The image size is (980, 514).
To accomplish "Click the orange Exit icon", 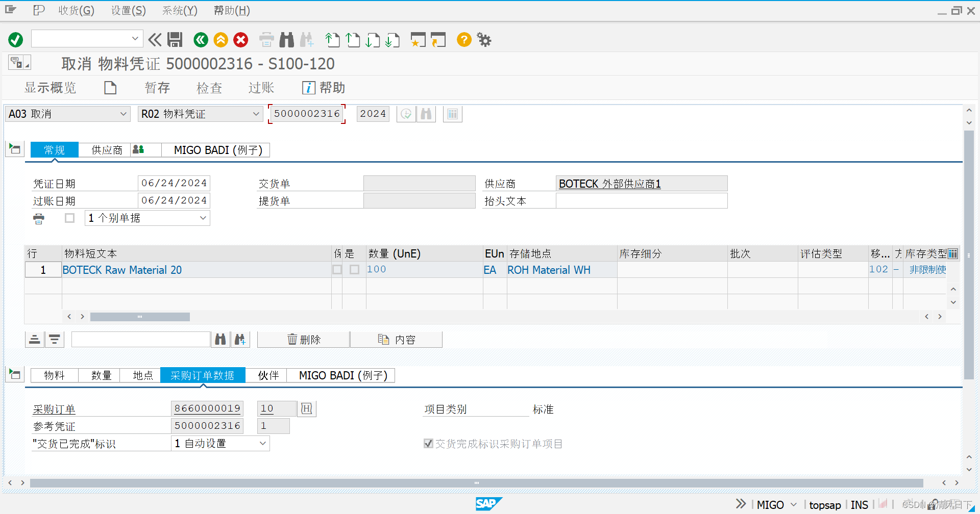I will (221, 39).
